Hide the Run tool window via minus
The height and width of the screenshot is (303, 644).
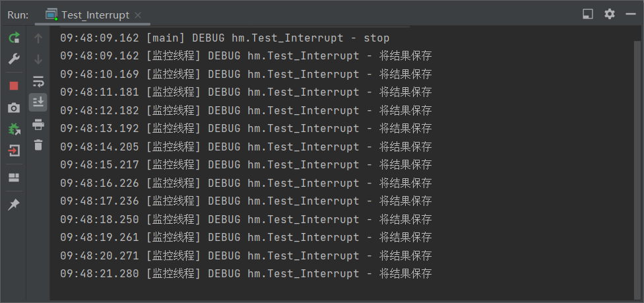point(631,15)
